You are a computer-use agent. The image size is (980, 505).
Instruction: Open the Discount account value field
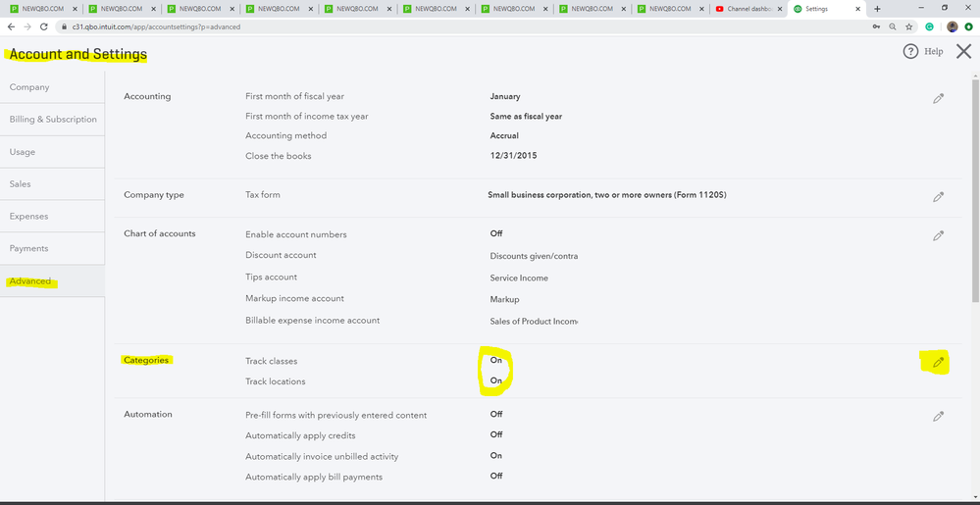point(534,256)
